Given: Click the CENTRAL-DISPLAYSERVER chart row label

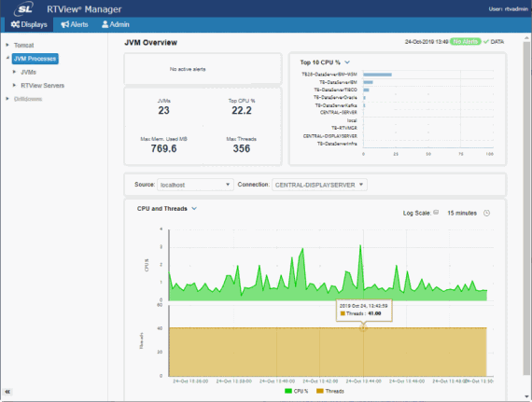Looking at the screenshot, I should pos(329,136).
